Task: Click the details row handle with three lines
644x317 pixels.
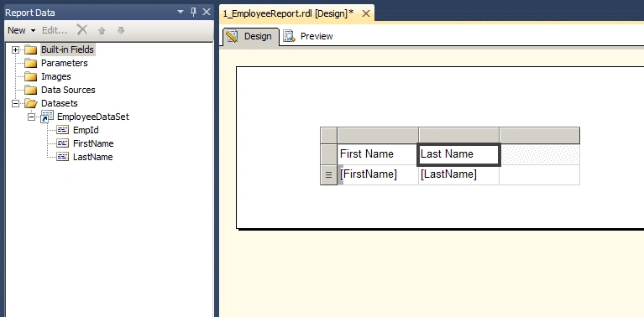Action: coord(328,174)
